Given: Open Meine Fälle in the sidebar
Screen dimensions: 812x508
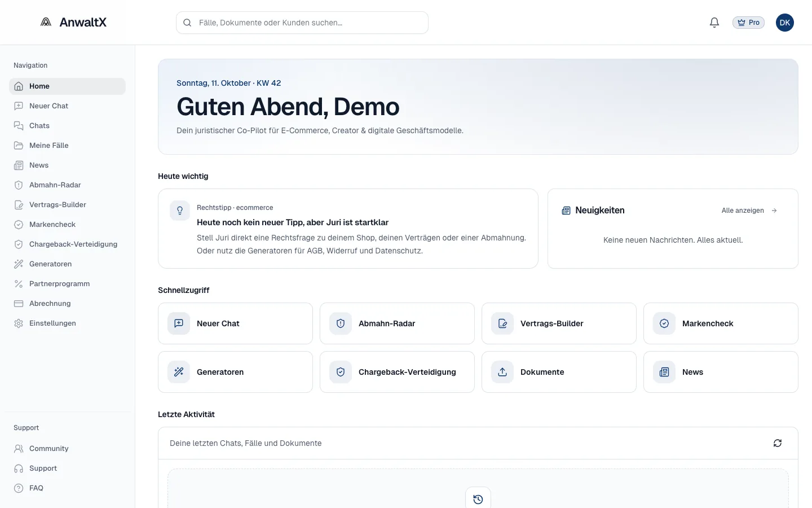Looking at the screenshot, I should [x=67, y=146].
